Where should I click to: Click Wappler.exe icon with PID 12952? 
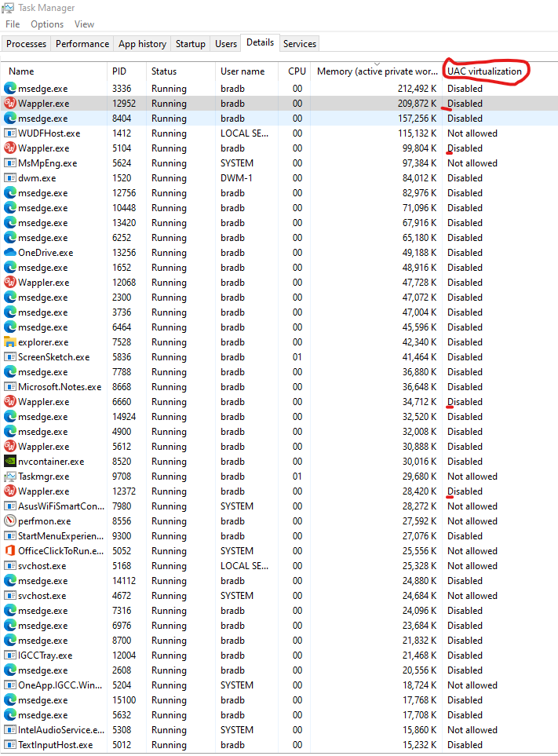9,103
